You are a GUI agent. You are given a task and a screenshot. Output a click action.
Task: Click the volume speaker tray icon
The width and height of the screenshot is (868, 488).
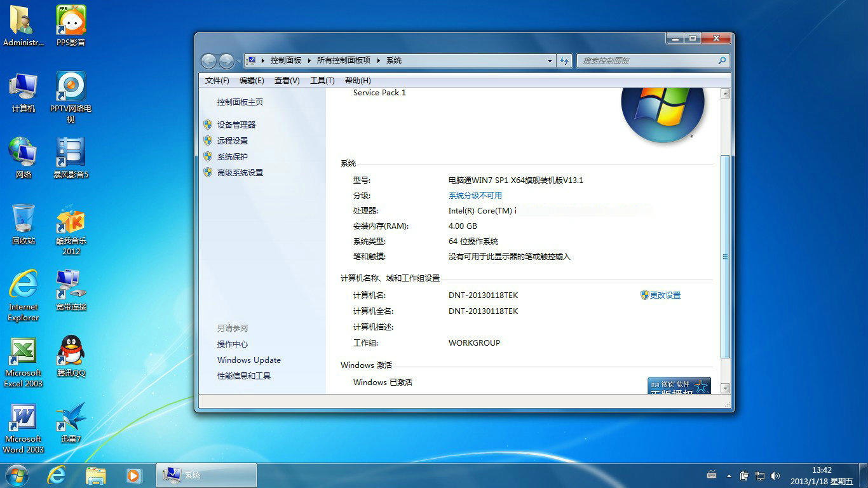[775, 475]
